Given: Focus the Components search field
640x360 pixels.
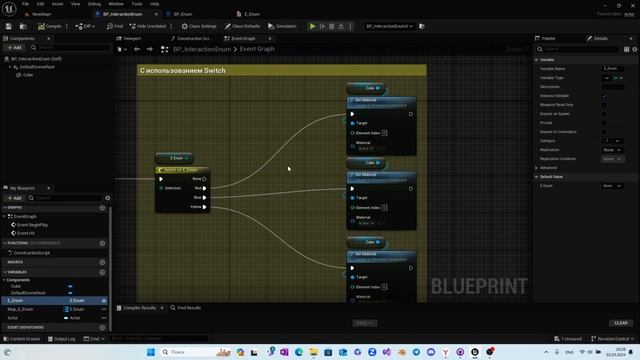Looking at the screenshot, I should coord(71,48).
